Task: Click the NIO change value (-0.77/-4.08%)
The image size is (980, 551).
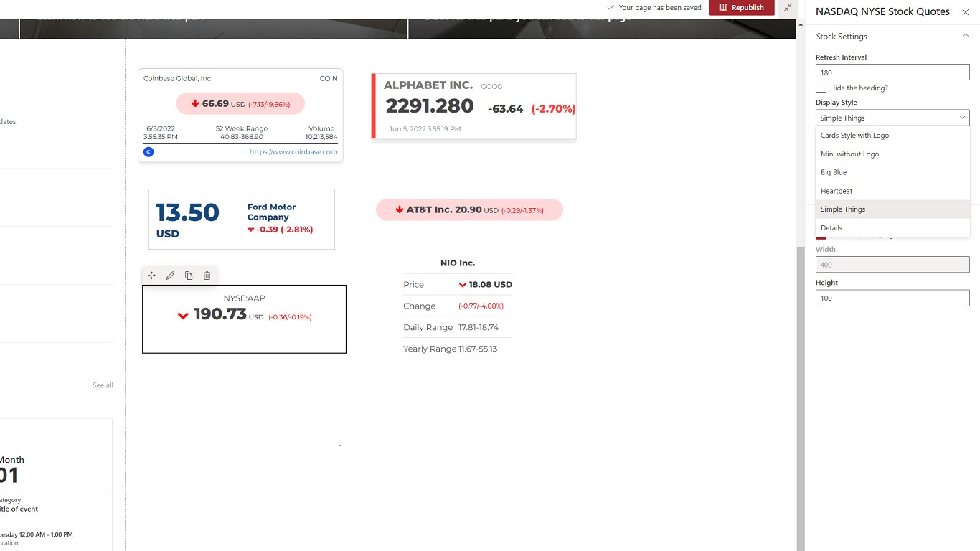Action: tap(481, 306)
